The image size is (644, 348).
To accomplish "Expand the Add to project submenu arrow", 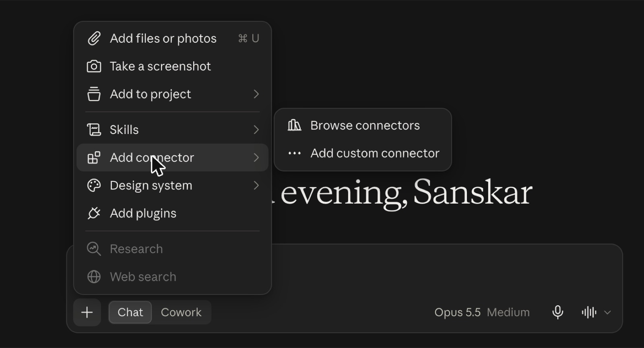I will pyautogui.click(x=256, y=94).
